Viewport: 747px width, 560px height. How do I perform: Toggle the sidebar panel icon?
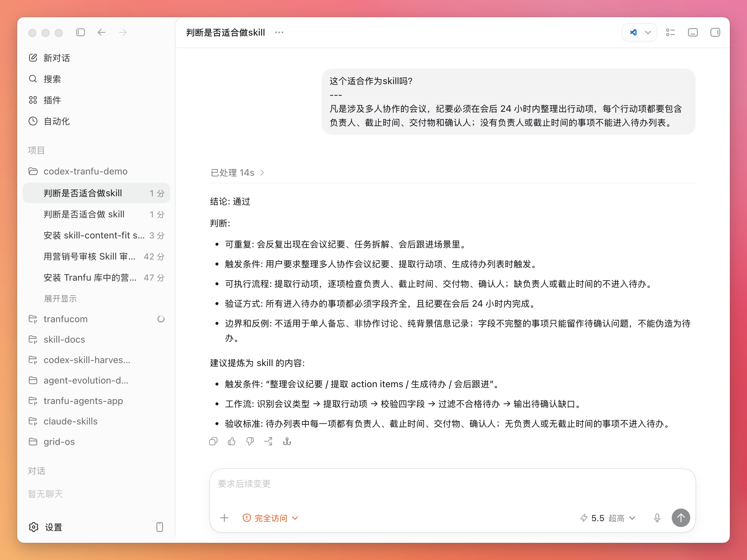pos(81,32)
